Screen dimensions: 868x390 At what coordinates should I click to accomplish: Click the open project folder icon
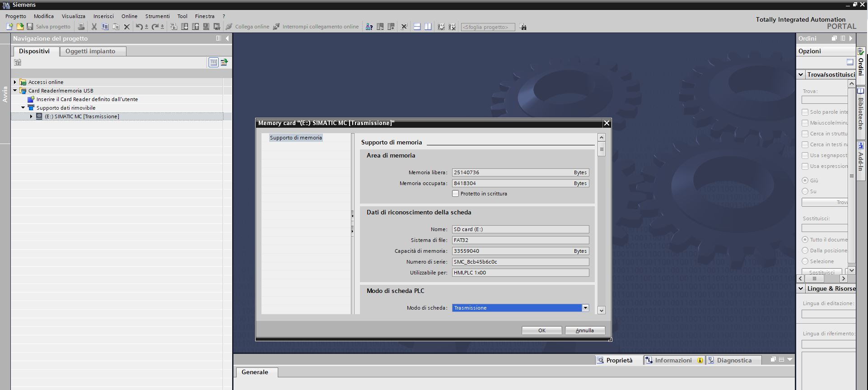point(20,27)
